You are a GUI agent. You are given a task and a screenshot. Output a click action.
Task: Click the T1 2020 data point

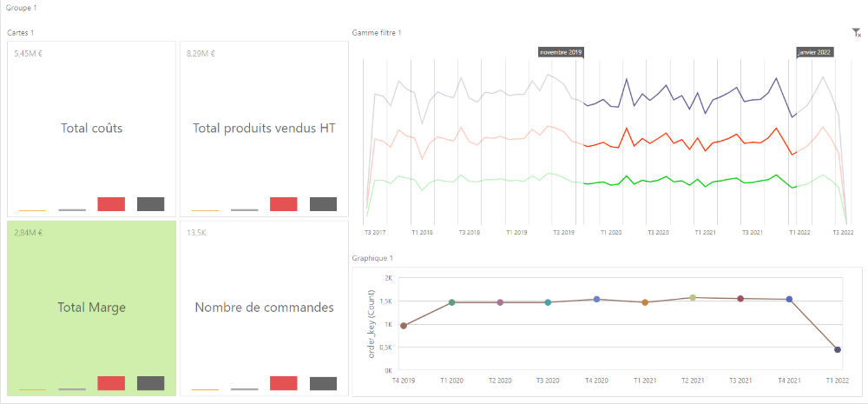point(451,302)
